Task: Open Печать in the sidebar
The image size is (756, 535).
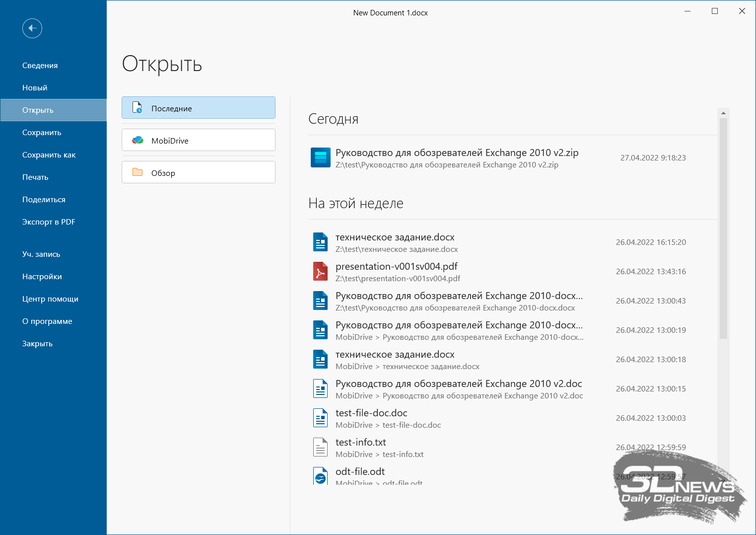Action: (53, 177)
